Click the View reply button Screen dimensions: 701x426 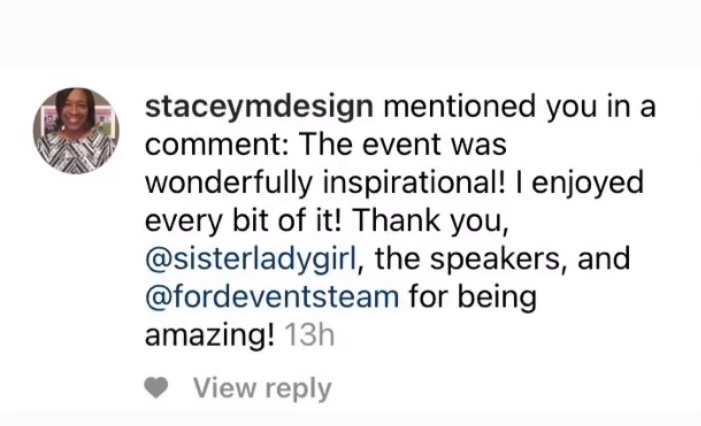click(x=262, y=388)
